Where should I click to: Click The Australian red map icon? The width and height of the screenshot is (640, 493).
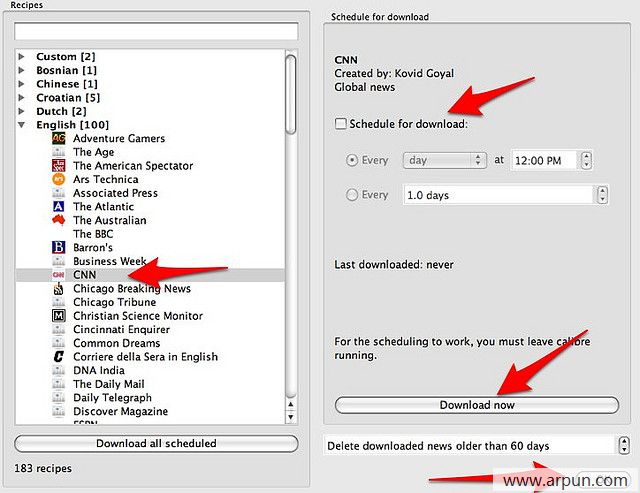pos(59,220)
